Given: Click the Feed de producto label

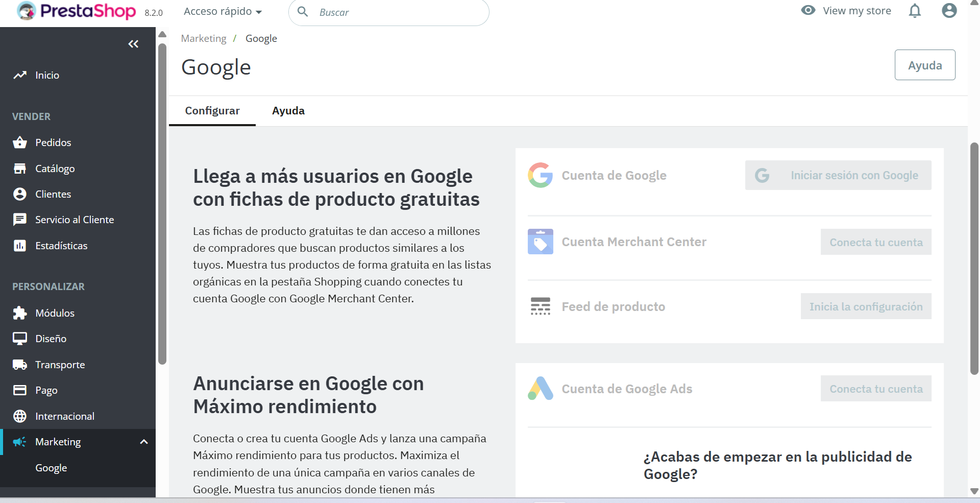Looking at the screenshot, I should 614,306.
